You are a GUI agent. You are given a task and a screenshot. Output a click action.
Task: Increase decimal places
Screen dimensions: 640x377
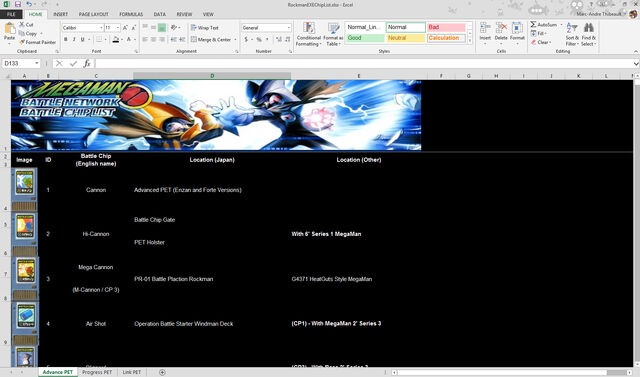tap(278, 40)
